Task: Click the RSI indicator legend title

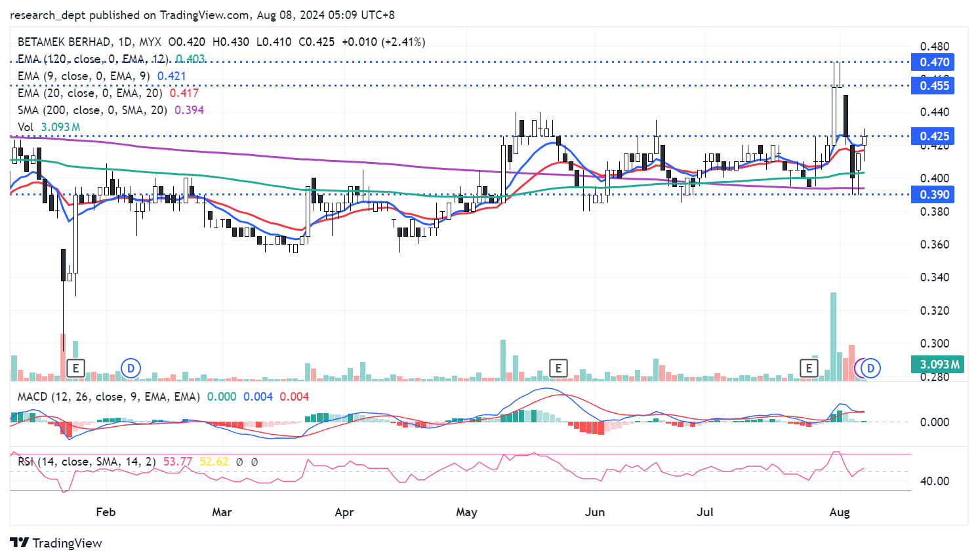Action: pos(87,462)
